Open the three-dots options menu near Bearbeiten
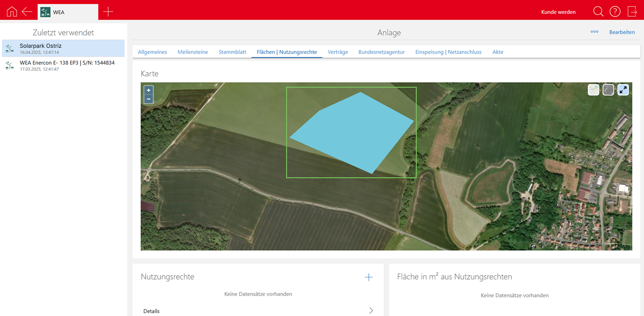 594,32
